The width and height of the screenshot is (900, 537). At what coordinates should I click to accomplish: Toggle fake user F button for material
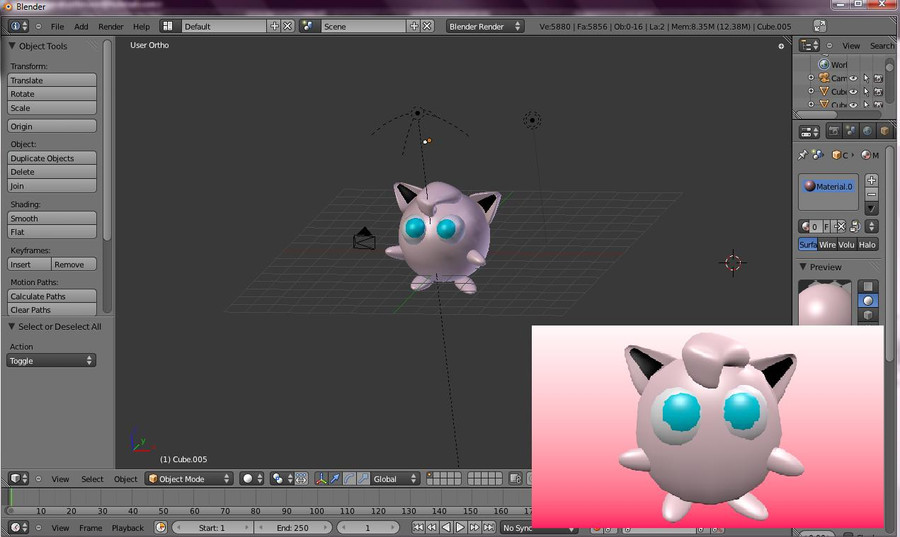(x=827, y=227)
